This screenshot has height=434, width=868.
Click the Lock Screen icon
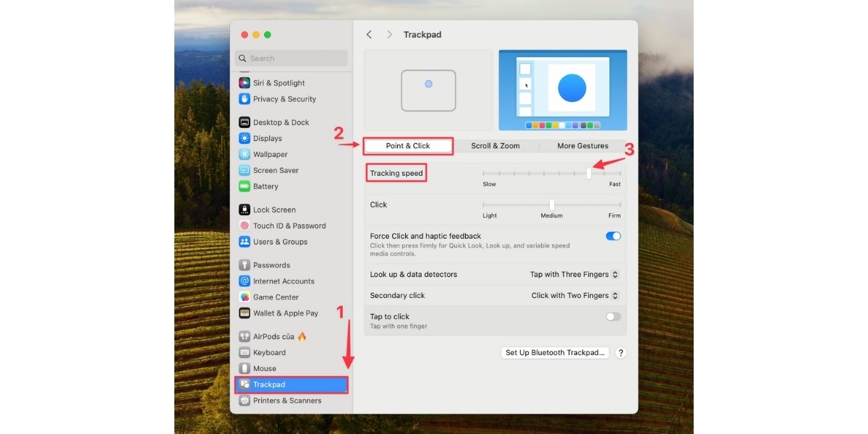(x=244, y=210)
